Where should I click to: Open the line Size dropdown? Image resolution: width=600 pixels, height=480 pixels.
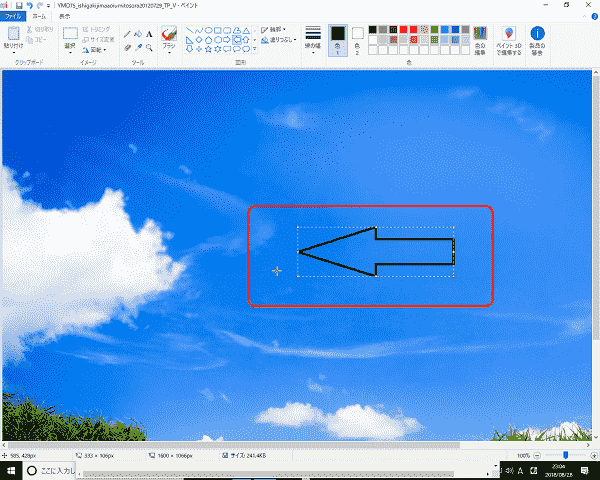pos(313,40)
